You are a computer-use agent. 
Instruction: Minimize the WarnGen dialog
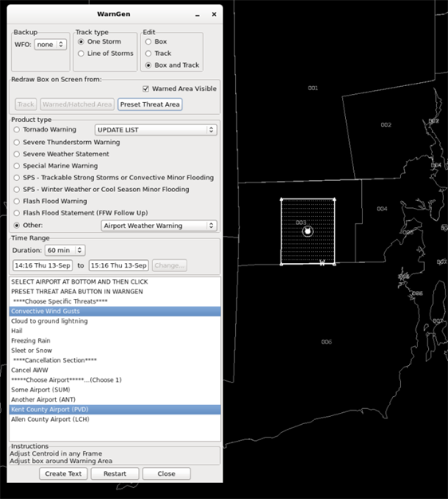pyautogui.click(x=198, y=14)
